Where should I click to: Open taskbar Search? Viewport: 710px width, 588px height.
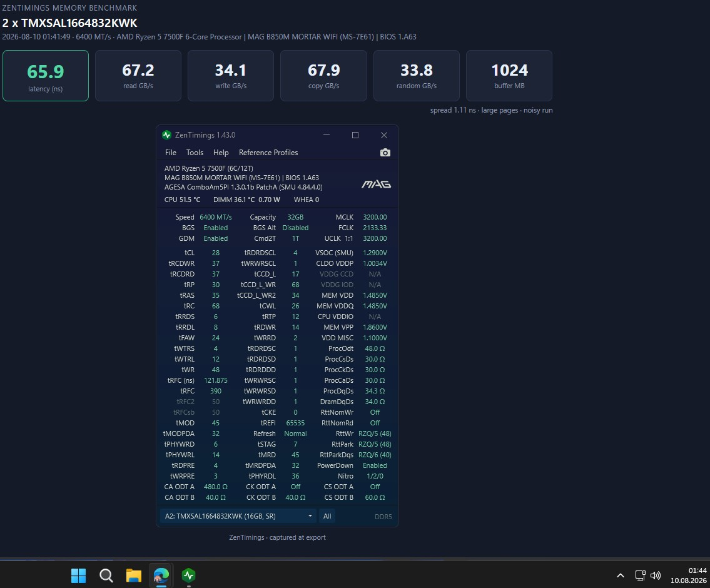click(106, 575)
